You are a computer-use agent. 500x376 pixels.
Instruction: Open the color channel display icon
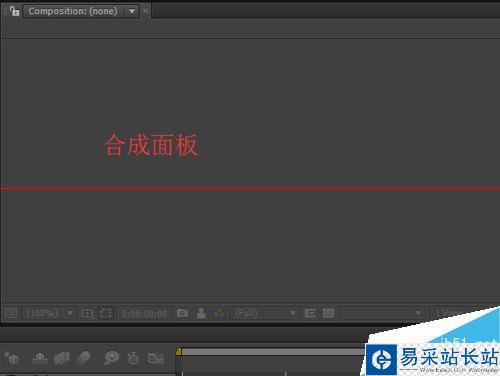pos(219,313)
